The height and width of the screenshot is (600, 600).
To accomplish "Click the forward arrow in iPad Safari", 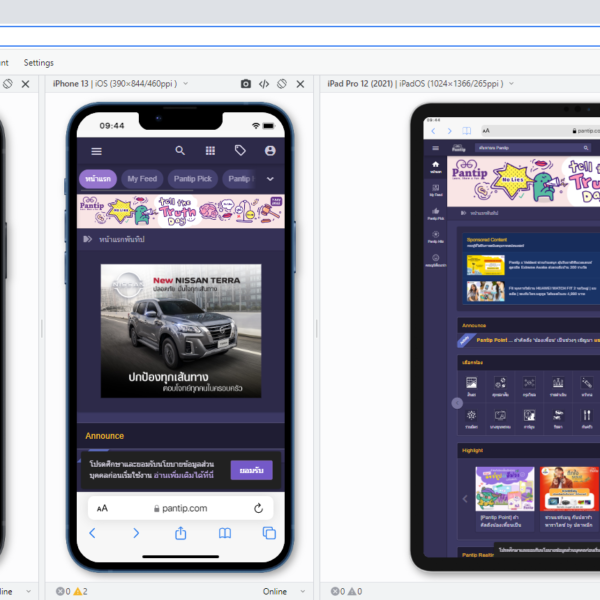I will (450, 131).
